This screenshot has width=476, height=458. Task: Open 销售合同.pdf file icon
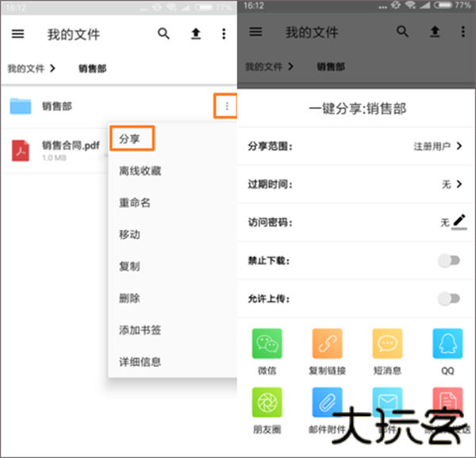pos(21,150)
